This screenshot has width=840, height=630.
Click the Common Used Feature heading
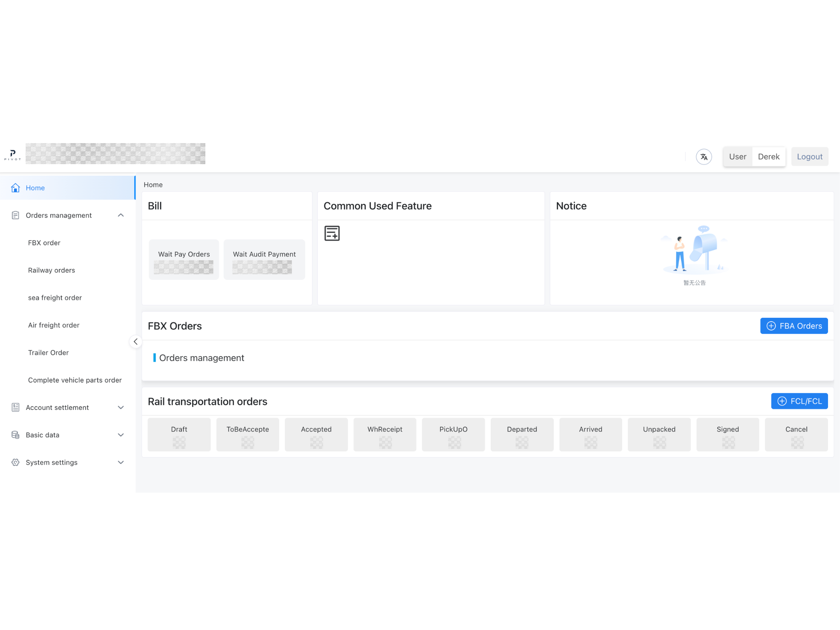[x=377, y=206]
